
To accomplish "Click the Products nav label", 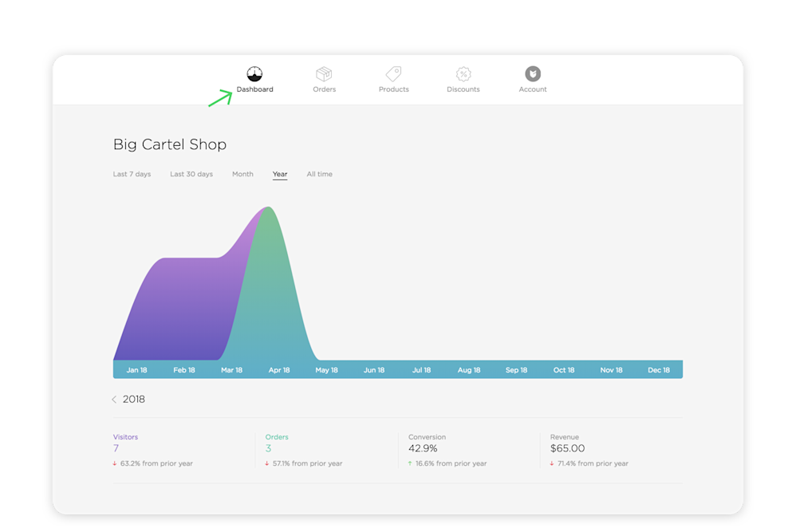I will click(394, 89).
